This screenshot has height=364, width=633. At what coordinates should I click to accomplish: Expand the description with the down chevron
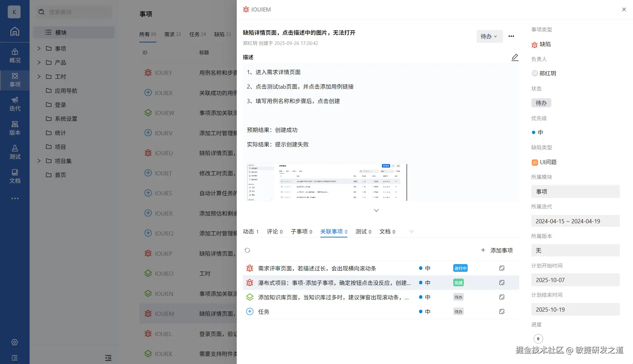(376, 210)
